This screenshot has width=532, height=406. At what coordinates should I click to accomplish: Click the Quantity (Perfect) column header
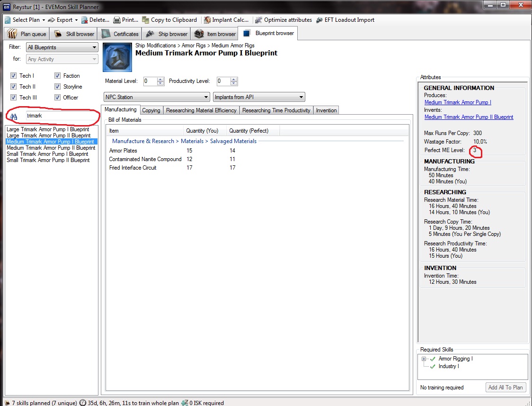tap(253, 131)
